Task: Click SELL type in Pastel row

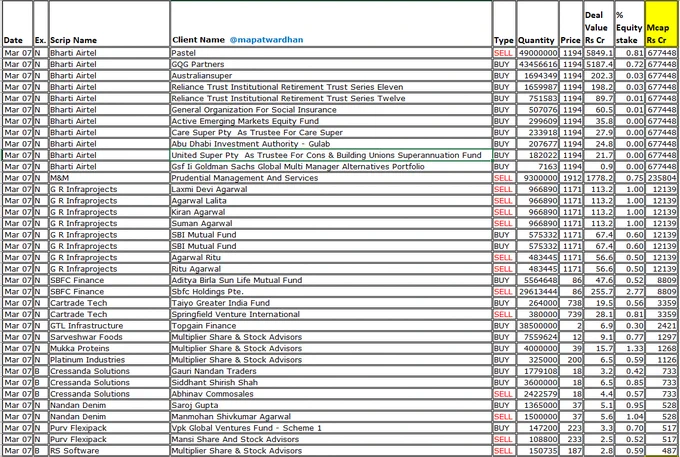Action: point(504,53)
